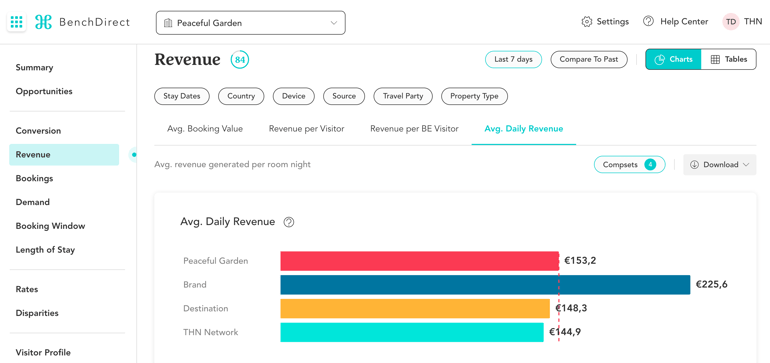Click the cyan THN Network bar
The width and height of the screenshot is (770, 363).
(x=412, y=332)
